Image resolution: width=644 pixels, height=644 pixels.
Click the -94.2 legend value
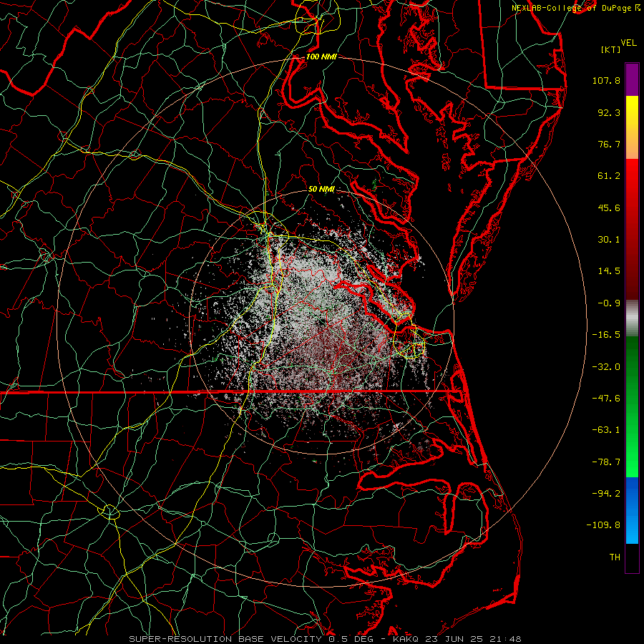point(606,493)
